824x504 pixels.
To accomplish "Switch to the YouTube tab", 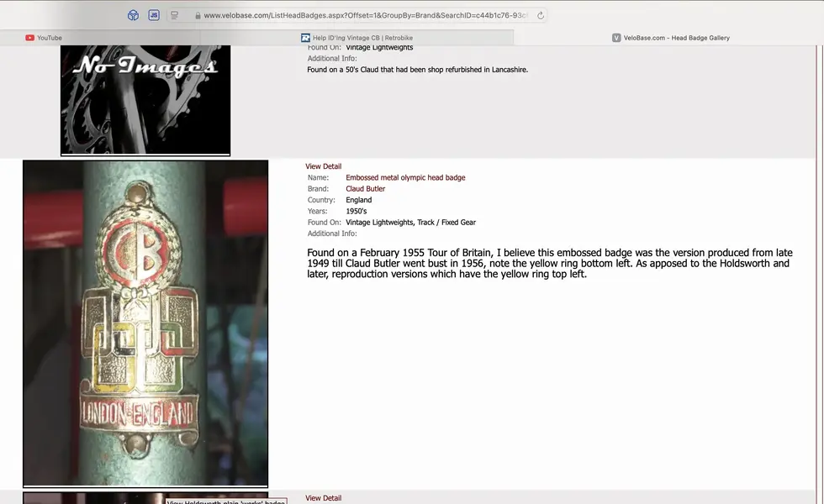I will point(100,38).
